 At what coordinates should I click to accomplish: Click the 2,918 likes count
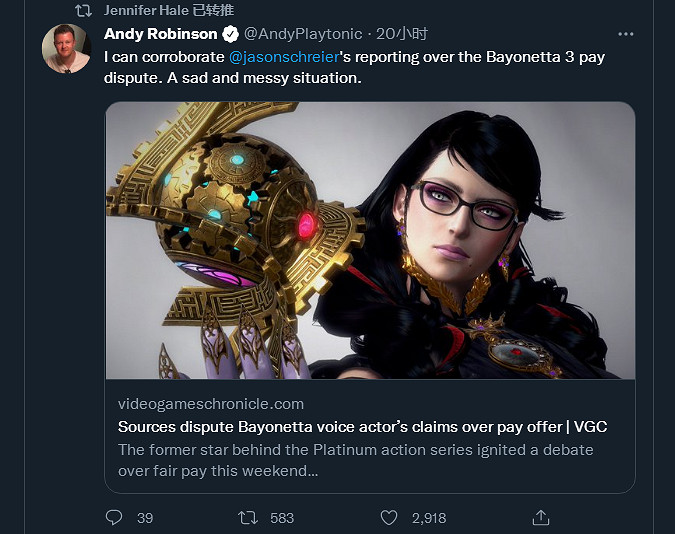(429, 517)
